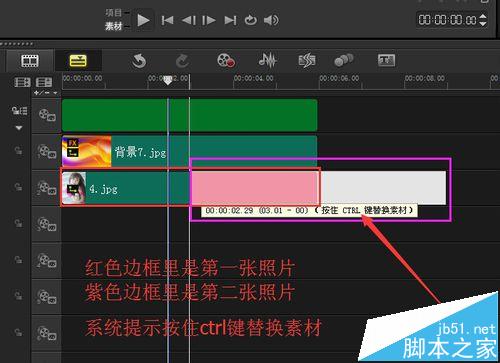Screen dimensions: 500x363
Task: Toggle ripple lock for overlay track 4
Action: click(18, 259)
